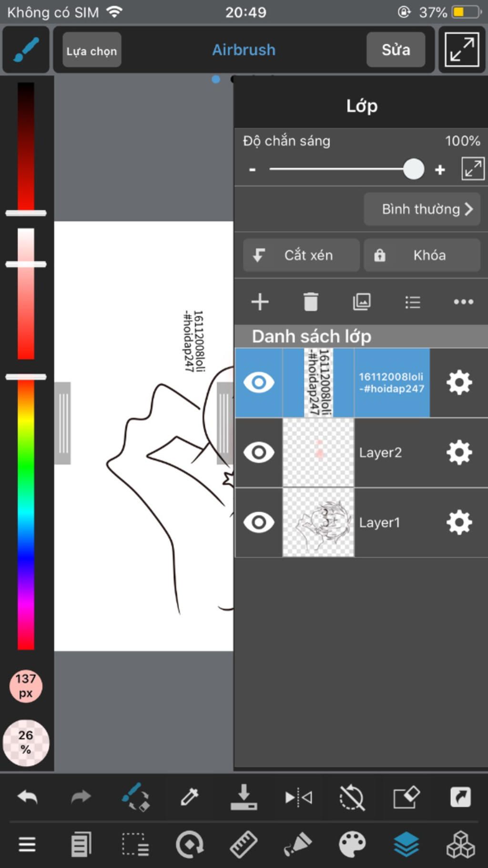Open the Bình thường blend mode dropdown
The width and height of the screenshot is (488, 868).
pos(422,209)
